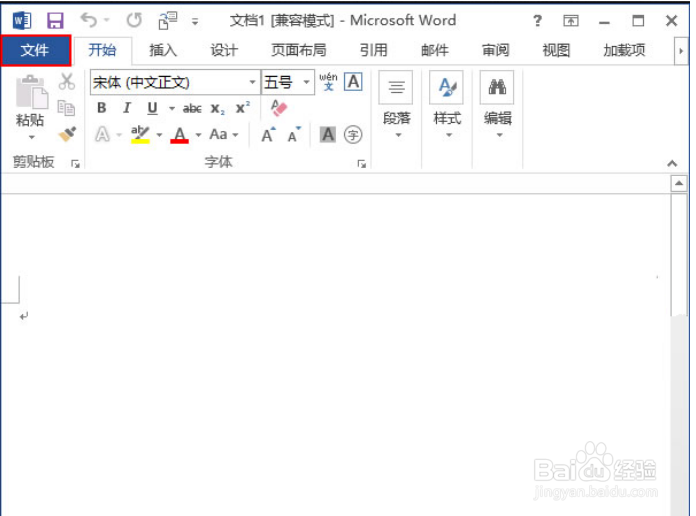This screenshot has height=516, width=696.
Task: Shrink font size with smaller A
Action: (x=294, y=135)
